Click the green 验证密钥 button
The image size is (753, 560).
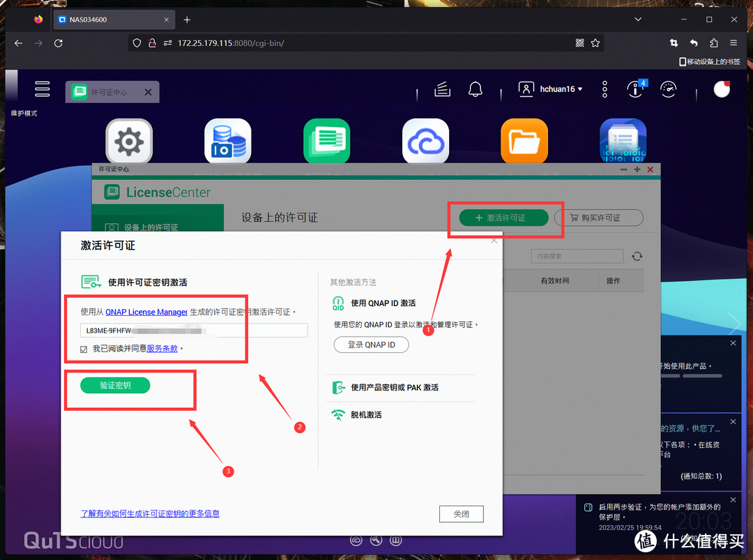click(x=115, y=385)
